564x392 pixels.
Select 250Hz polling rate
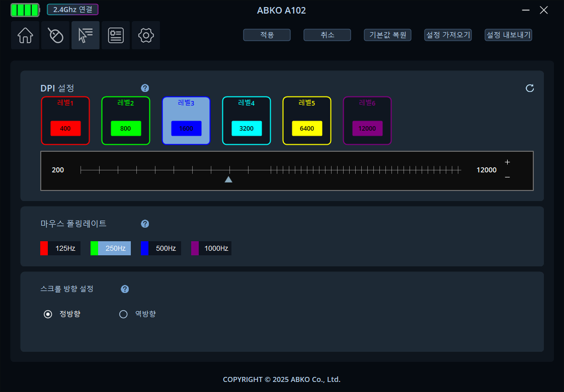point(111,248)
